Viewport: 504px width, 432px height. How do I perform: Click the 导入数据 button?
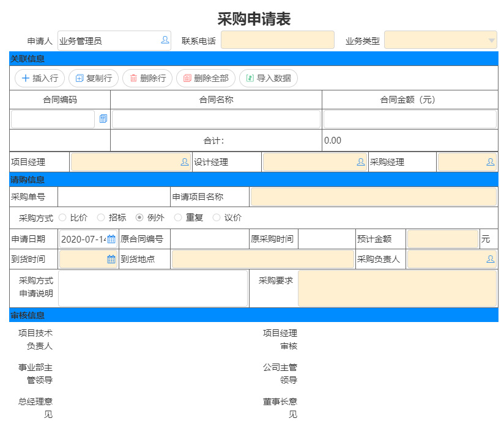tap(269, 78)
